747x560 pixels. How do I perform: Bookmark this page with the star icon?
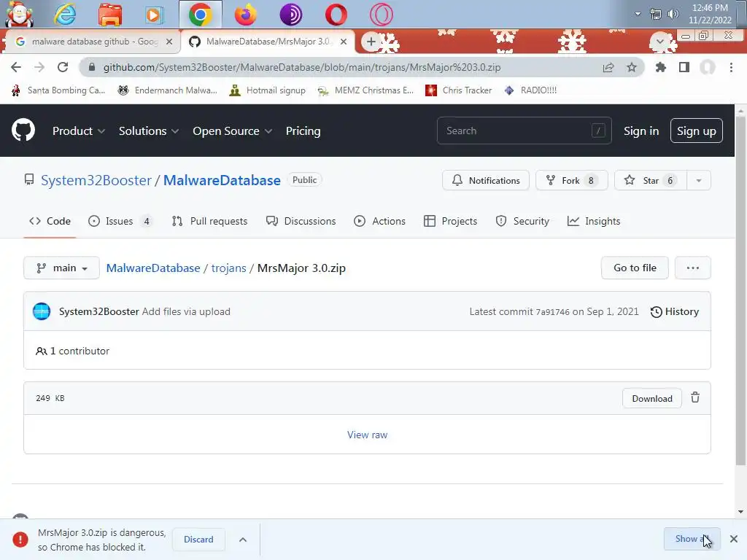tap(632, 67)
